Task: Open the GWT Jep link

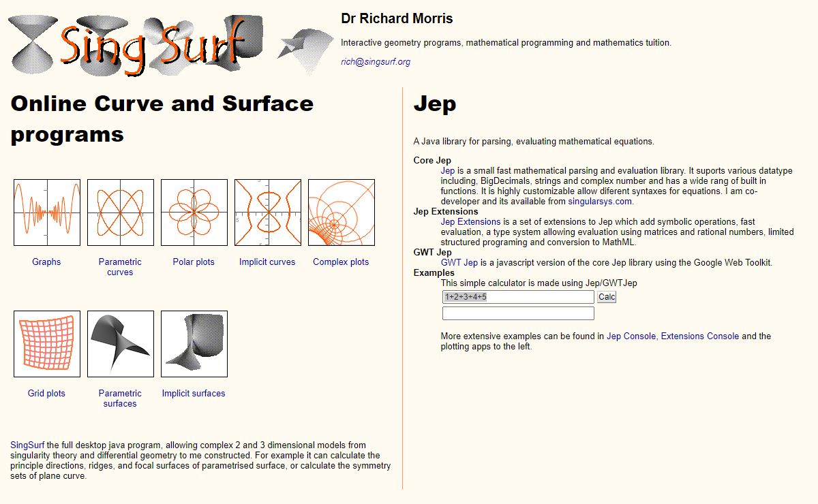Action: pos(459,263)
